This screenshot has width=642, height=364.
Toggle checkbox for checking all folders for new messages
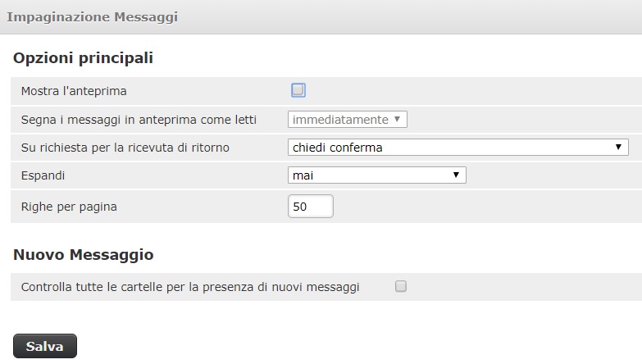point(401,286)
